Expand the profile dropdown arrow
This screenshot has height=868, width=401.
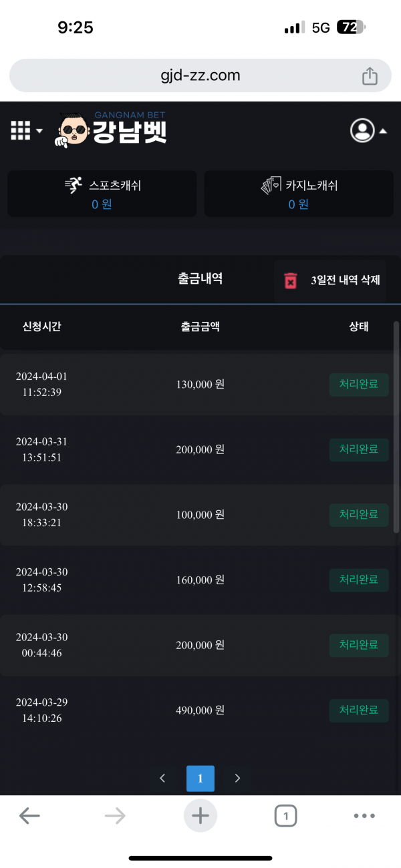click(383, 131)
